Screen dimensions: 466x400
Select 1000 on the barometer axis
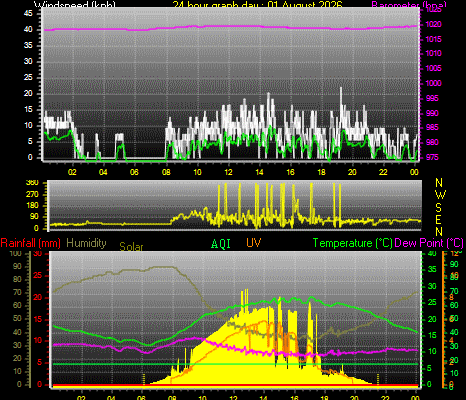click(x=434, y=83)
